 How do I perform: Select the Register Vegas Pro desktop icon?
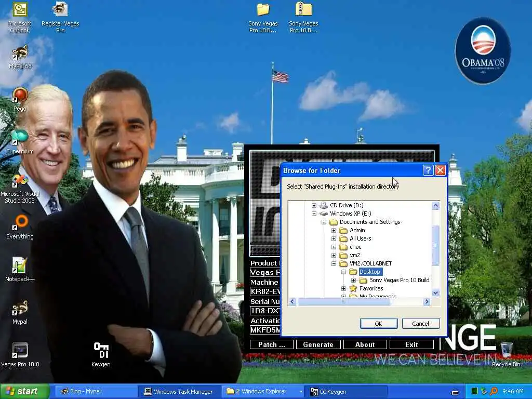click(60, 17)
